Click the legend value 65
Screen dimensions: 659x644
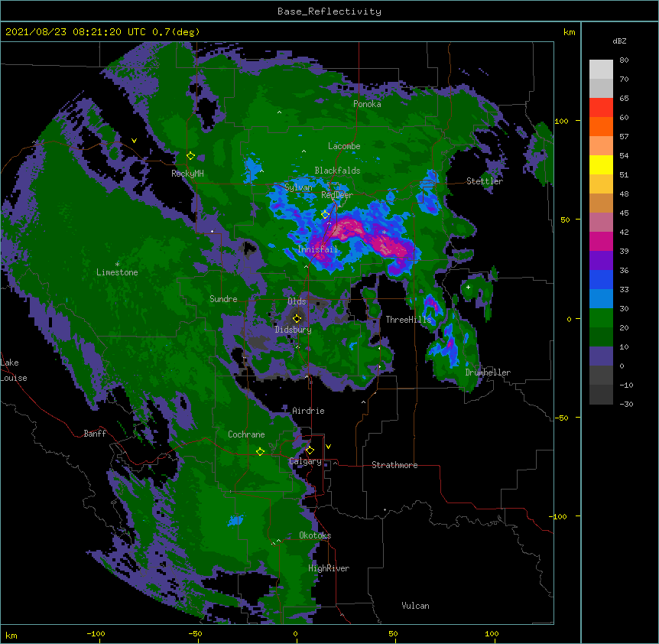[x=624, y=98]
